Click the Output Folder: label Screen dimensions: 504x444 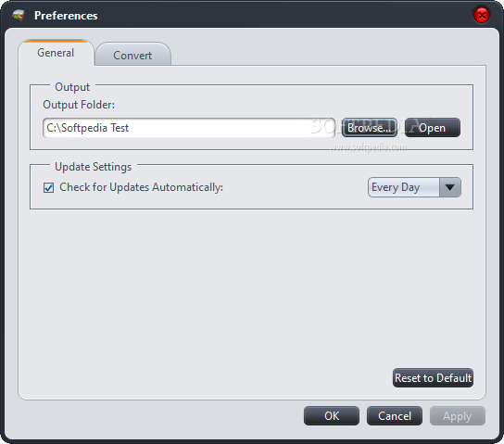(x=79, y=105)
